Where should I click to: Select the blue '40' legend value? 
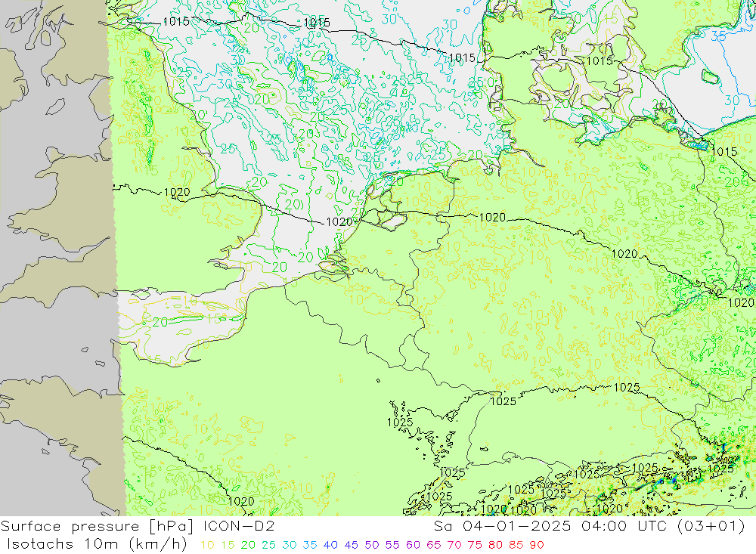coord(331,546)
